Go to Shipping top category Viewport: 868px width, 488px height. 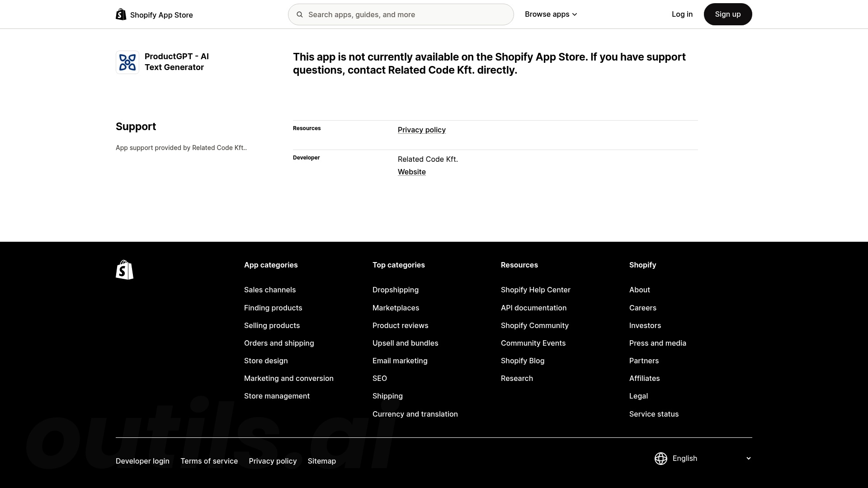coord(387,396)
